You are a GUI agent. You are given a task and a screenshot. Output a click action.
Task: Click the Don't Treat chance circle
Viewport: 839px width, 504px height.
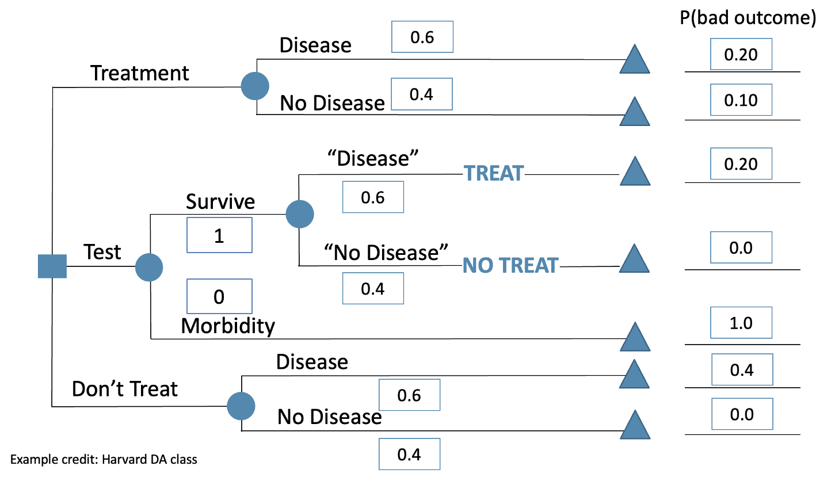(241, 406)
